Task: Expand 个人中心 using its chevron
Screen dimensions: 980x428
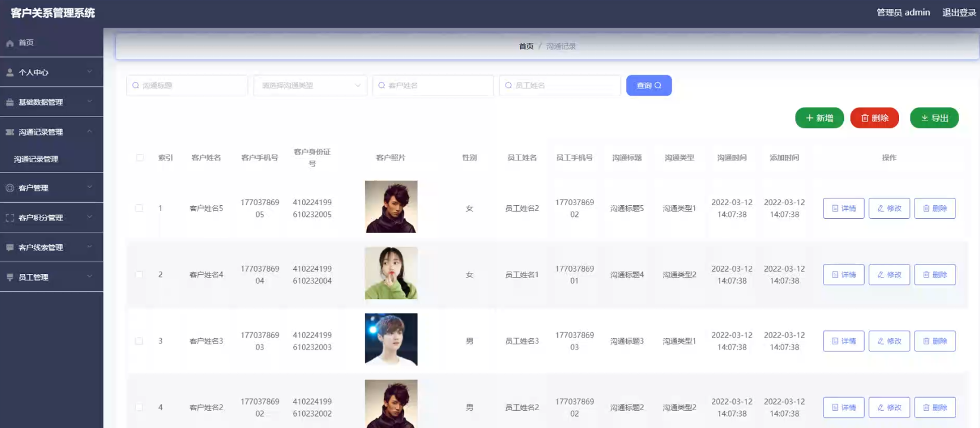Action: click(x=90, y=72)
